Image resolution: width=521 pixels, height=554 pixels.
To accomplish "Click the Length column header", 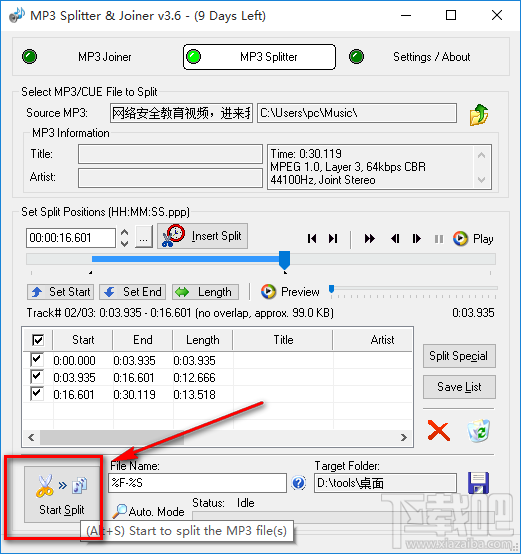I will 203,340.
